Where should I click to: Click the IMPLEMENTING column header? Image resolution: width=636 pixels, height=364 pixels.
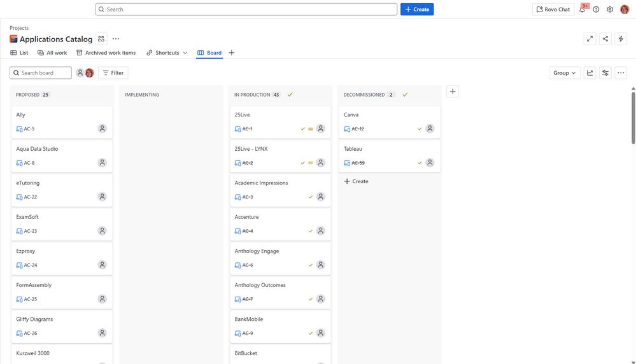142,95
